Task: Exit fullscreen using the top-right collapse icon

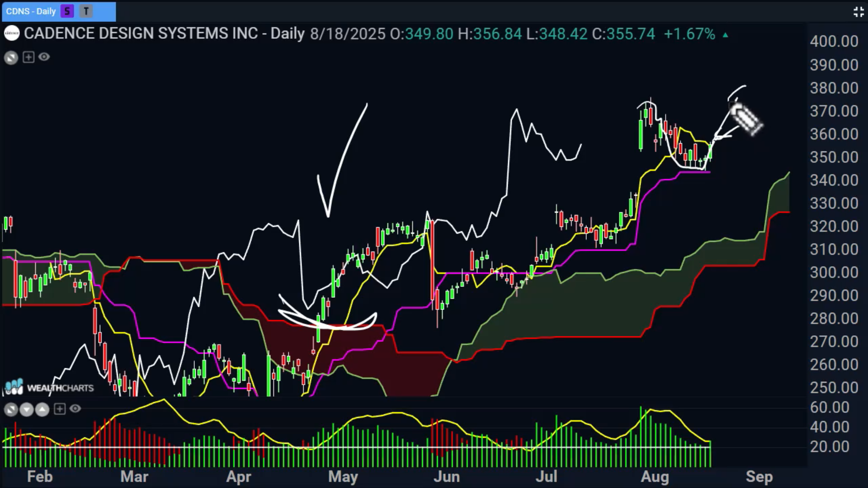Action: [859, 12]
